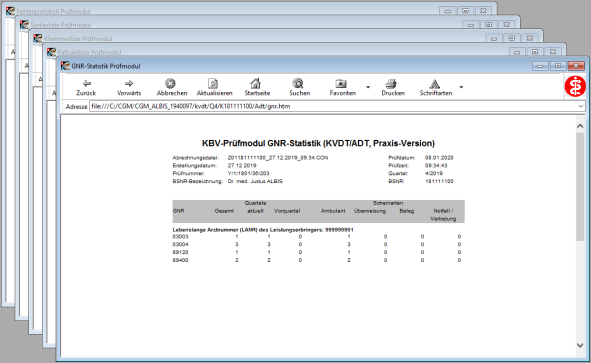The width and height of the screenshot is (591, 363).
Task: Open Schriftarten font settings
Action: click(435, 87)
